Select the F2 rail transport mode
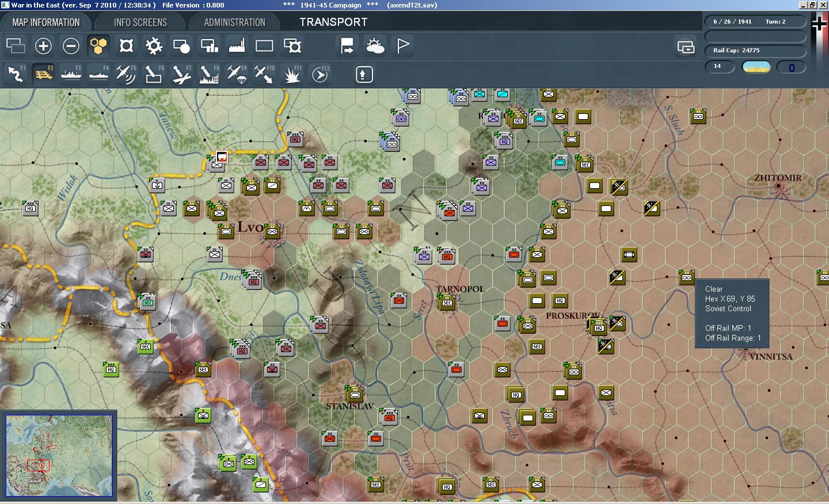Image resolution: width=829 pixels, height=504 pixels. (x=43, y=74)
